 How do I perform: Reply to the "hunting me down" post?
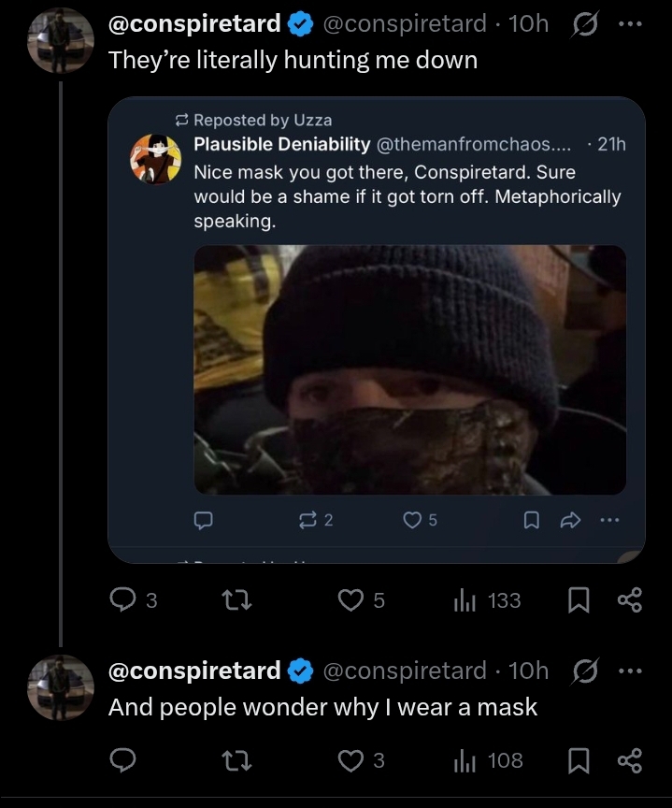[124, 599]
